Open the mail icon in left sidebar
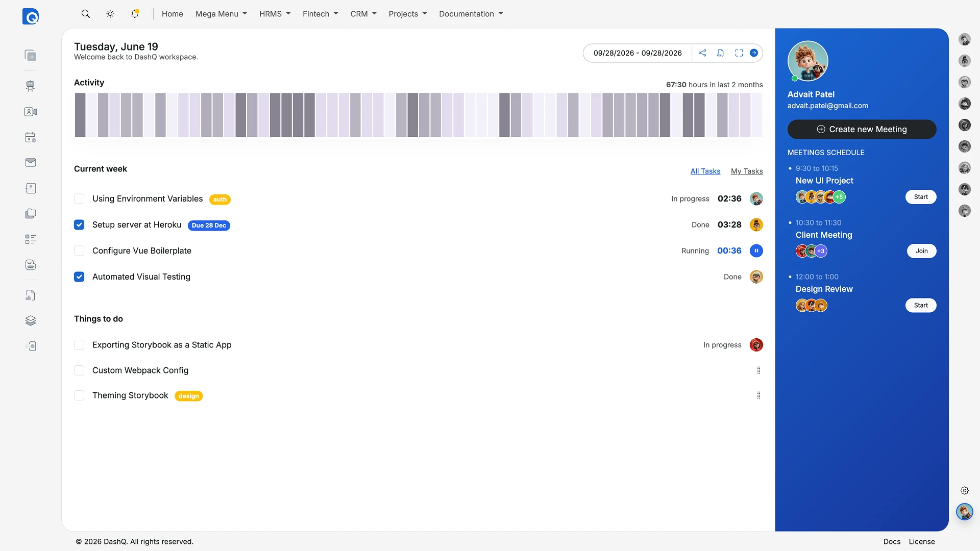This screenshot has height=551, width=980. tap(31, 163)
